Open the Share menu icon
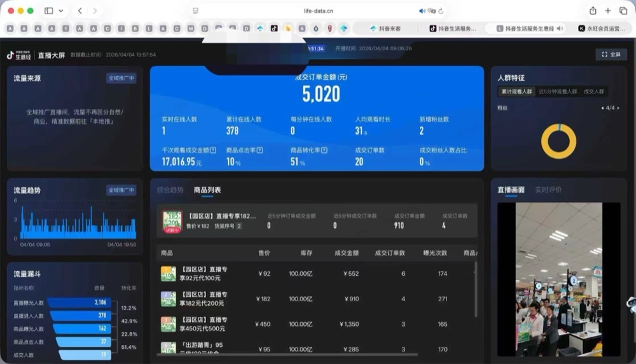Viewport: 636px width, 364px height. pyautogui.click(x=593, y=11)
